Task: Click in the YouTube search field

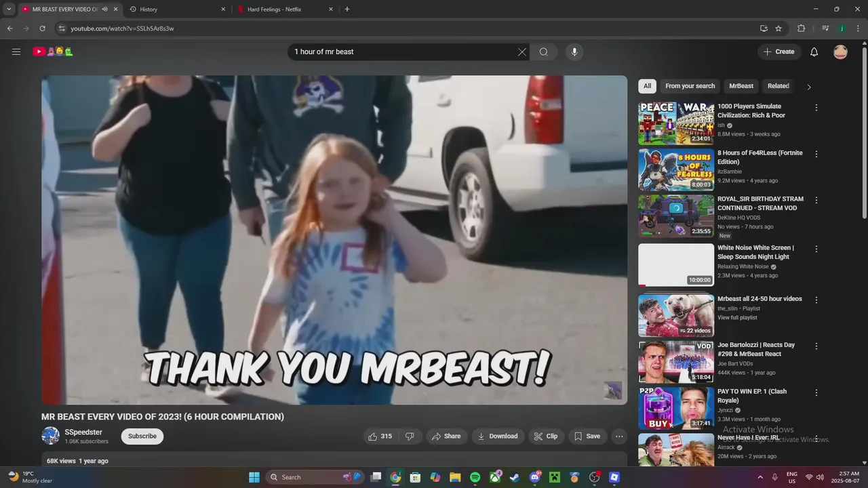Action: click(x=403, y=52)
